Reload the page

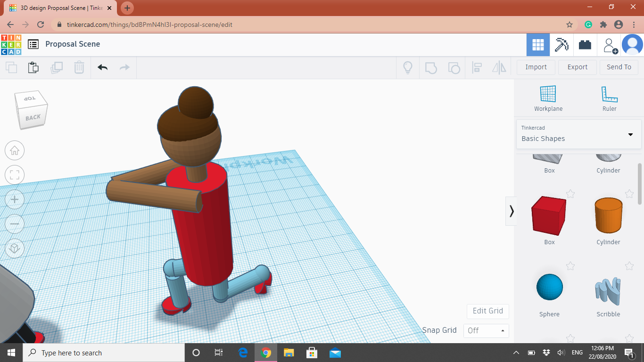point(41,25)
